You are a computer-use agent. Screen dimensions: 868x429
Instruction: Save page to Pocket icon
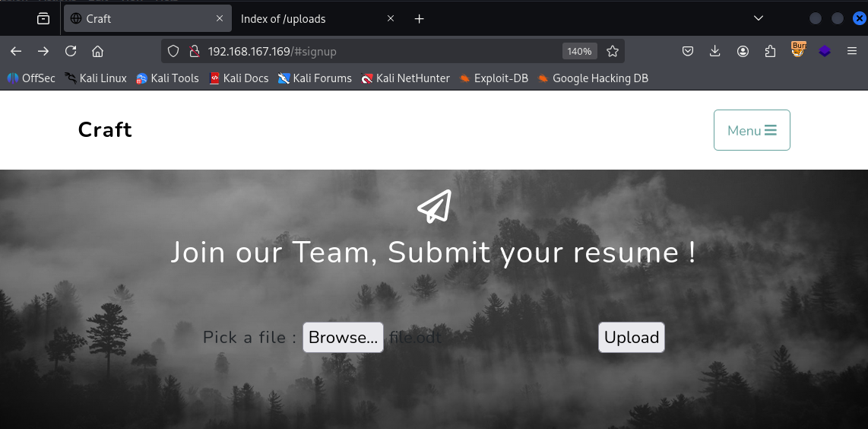tap(688, 51)
